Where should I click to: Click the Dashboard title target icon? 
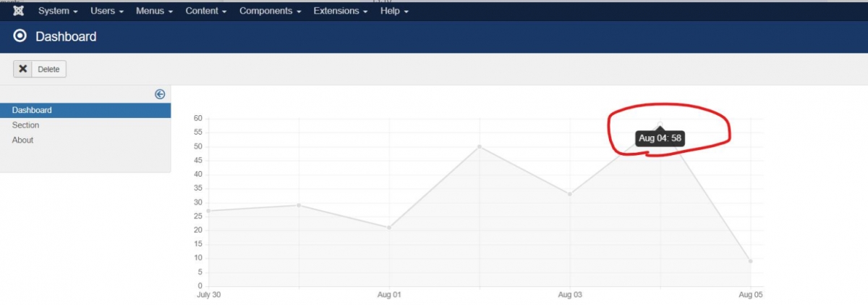coord(20,36)
